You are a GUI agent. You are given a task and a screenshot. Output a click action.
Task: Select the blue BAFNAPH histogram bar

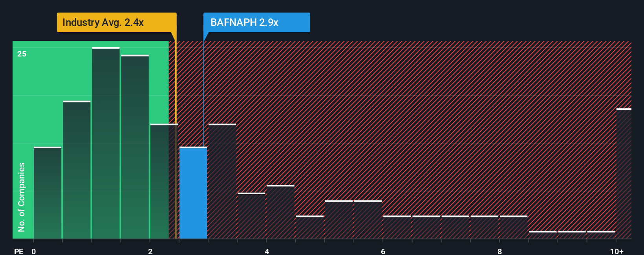click(193, 193)
